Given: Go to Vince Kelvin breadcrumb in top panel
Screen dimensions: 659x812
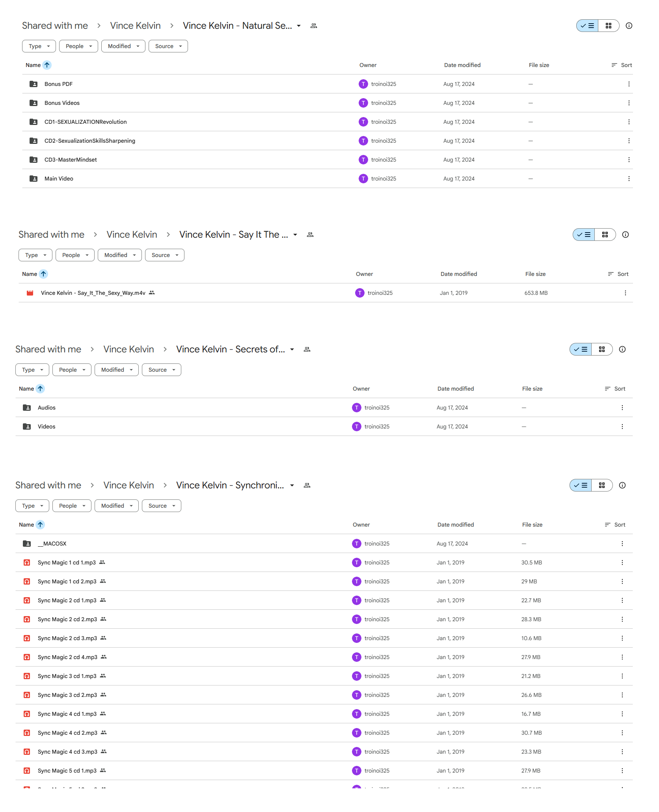Looking at the screenshot, I should pos(135,26).
